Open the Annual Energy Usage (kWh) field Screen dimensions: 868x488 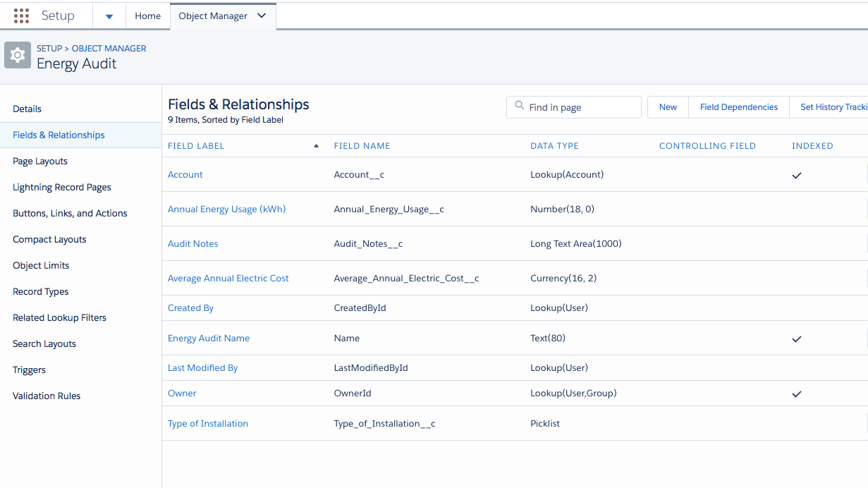tap(226, 209)
